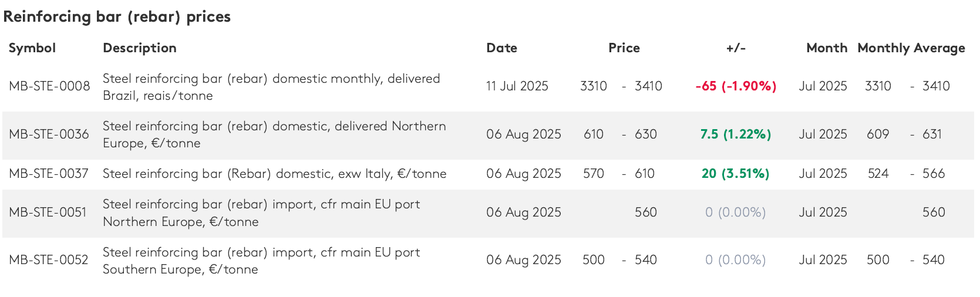
Task: Open the MB-STE-0036 symbol entry
Action: coord(49,134)
